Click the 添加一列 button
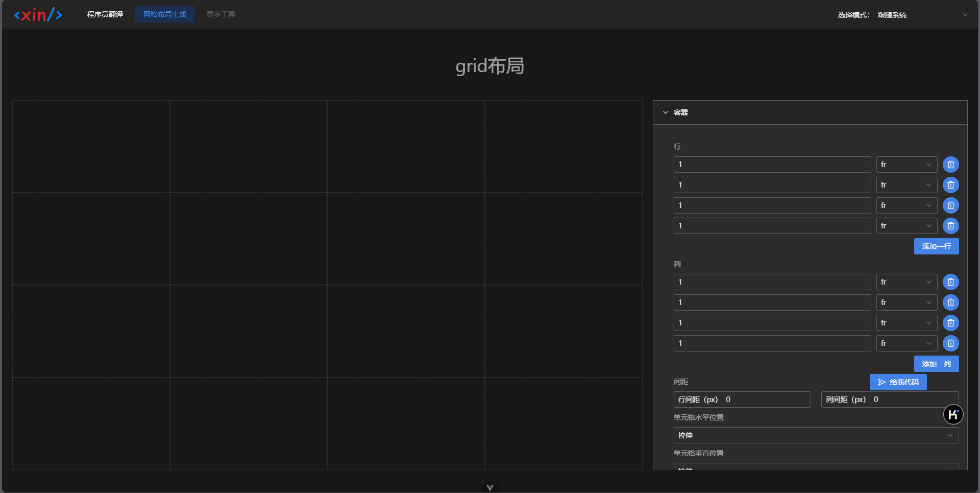The width and height of the screenshot is (980, 493). 936,364
